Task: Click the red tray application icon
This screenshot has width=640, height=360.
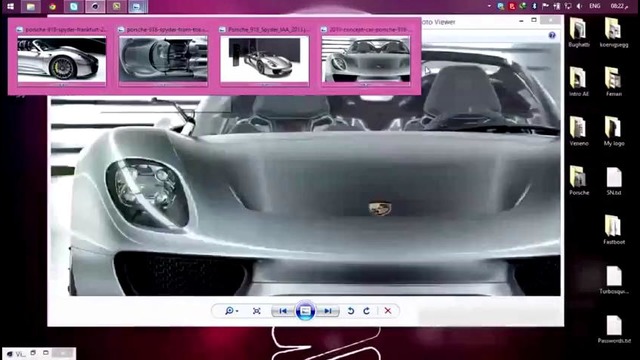Action: pyautogui.click(x=512, y=6)
